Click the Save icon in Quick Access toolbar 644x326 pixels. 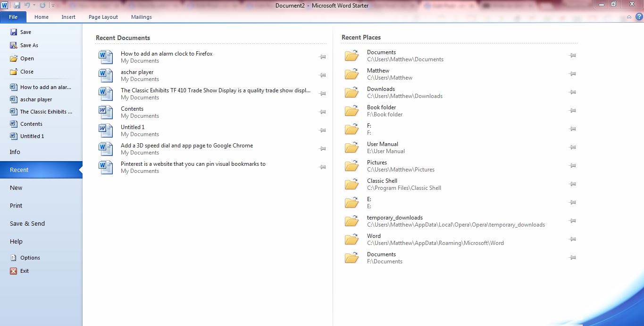point(17,5)
